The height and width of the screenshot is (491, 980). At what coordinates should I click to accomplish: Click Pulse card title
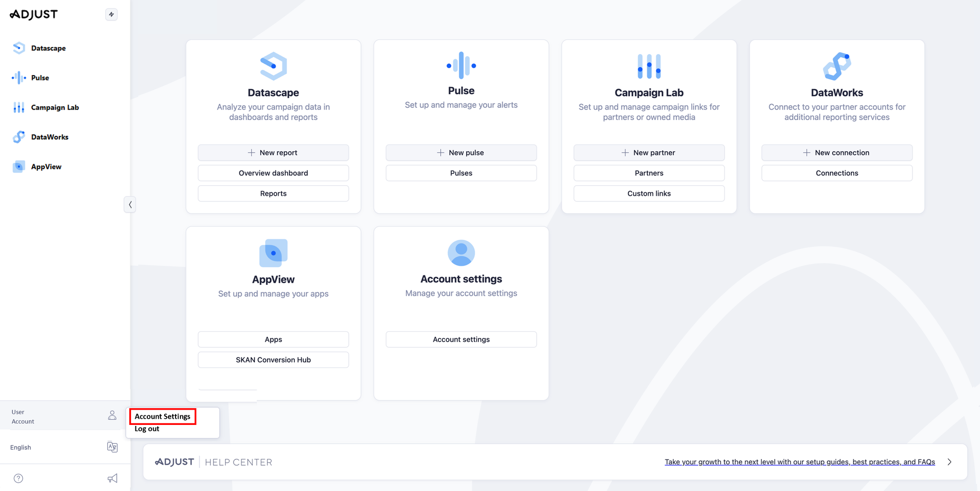pyautogui.click(x=461, y=91)
